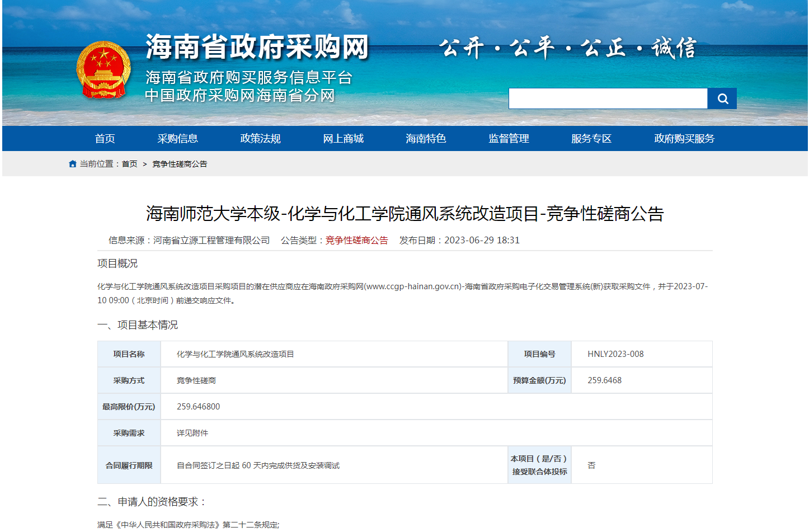This screenshot has height=532, width=809.
Task: Click the magnifier search button
Action: [722, 98]
